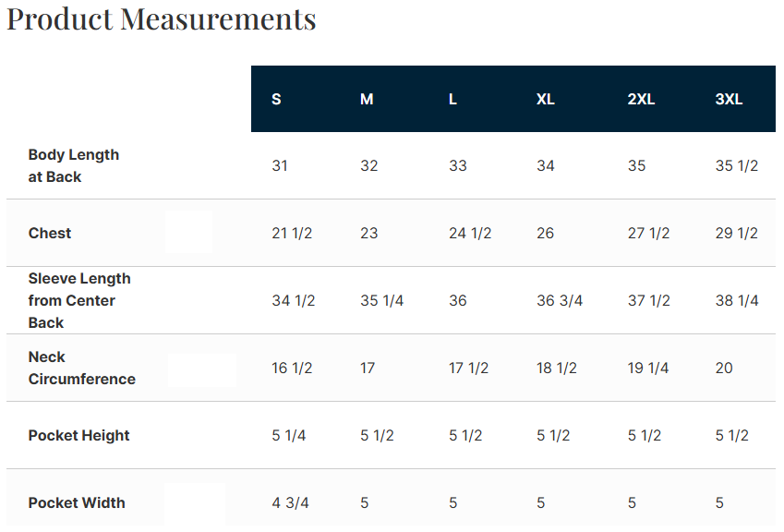Image resolution: width=784 pixels, height=532 pixels.
Task: Select the 3XL size column header
Action: tap(729, 100)
